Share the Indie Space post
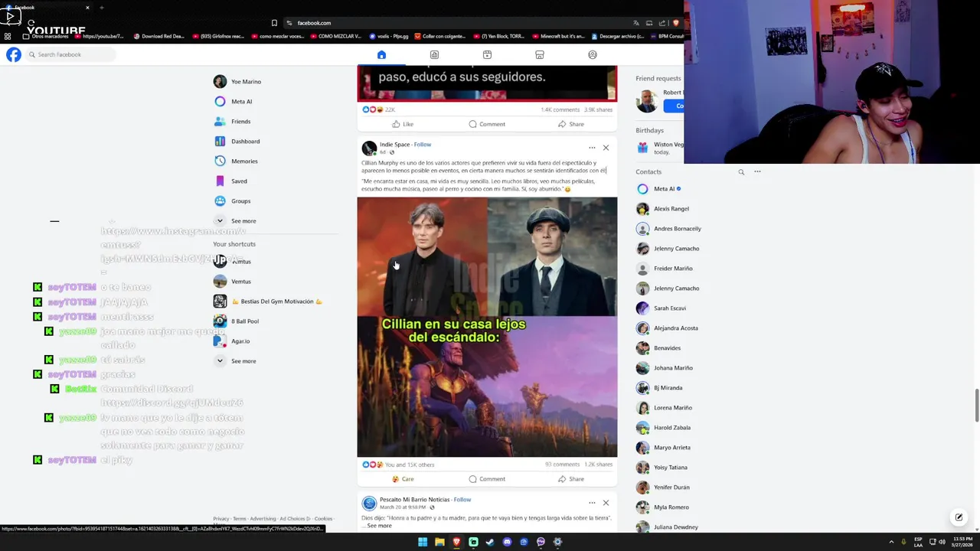Image resolution: width=980 pixels, height=551 pixels. pos(571,479)
